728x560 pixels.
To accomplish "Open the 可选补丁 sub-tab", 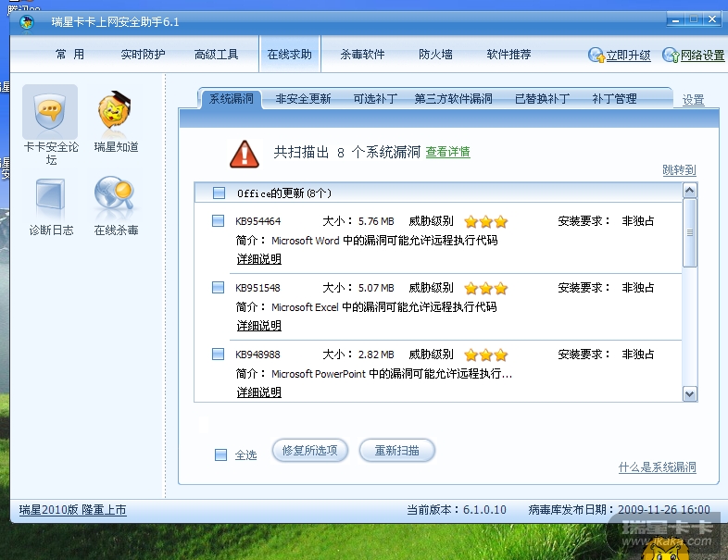I will 375,99.
